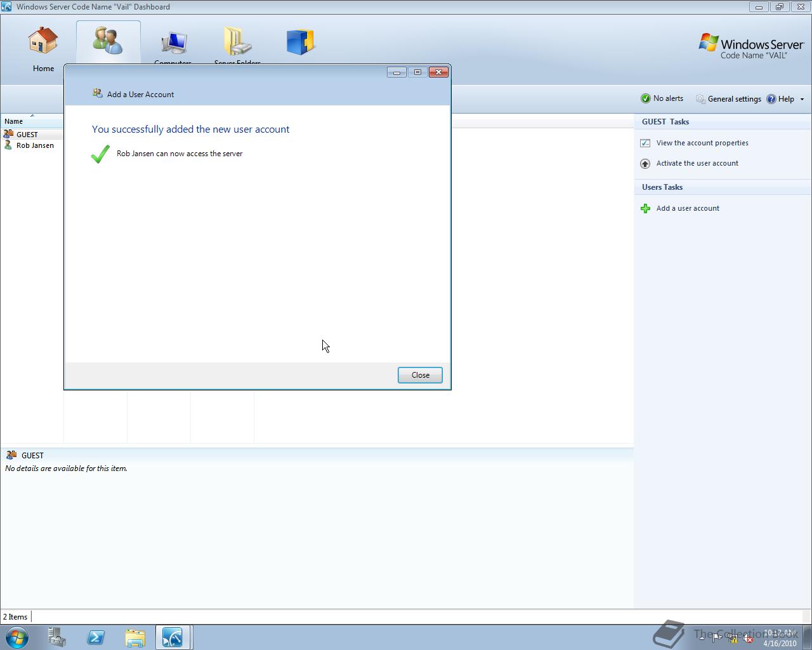Select the Rob Jansen user row
The width and height of the screenshot is (812, 650).
(32, 145)
